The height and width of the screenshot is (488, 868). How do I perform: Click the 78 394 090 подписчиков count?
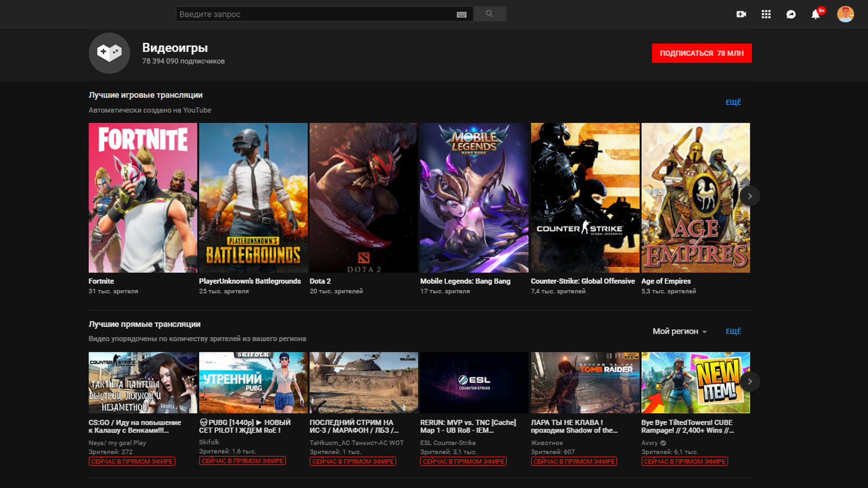coord(183,61)
